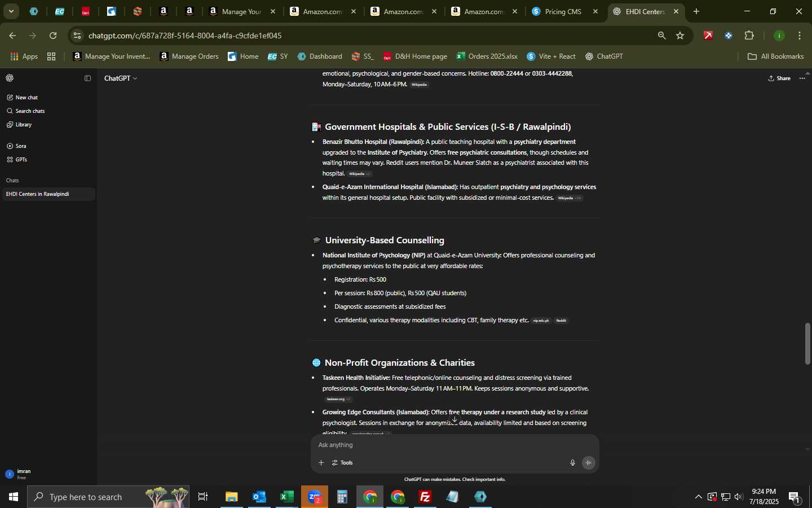Screen dimensions: 812x508
Task: Open Reddit citation chip
Action: coord(561,321)
